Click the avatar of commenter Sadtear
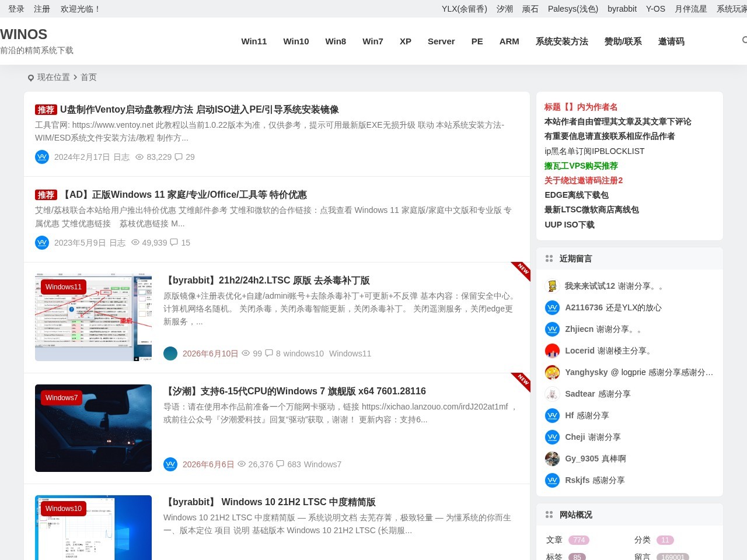This screenshot has height=560, width=747. 552,394
